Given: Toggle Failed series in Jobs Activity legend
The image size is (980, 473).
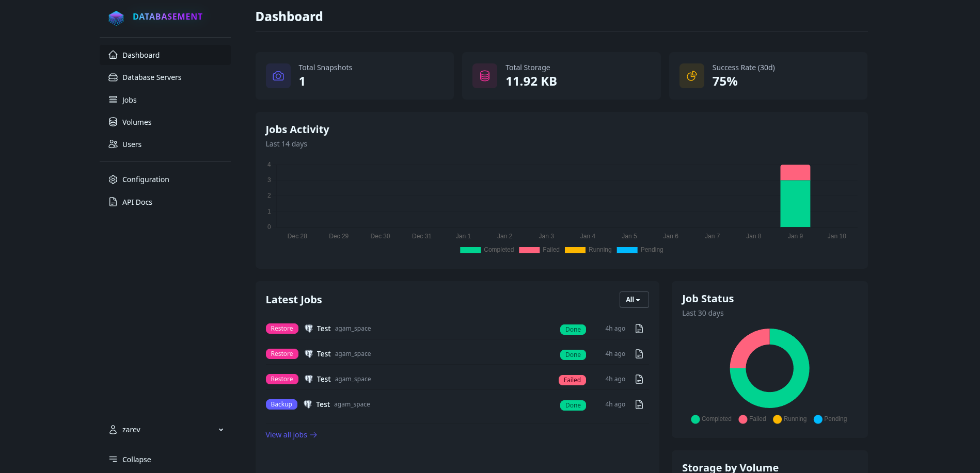Looking at the screenshot, I should (539, 250).
